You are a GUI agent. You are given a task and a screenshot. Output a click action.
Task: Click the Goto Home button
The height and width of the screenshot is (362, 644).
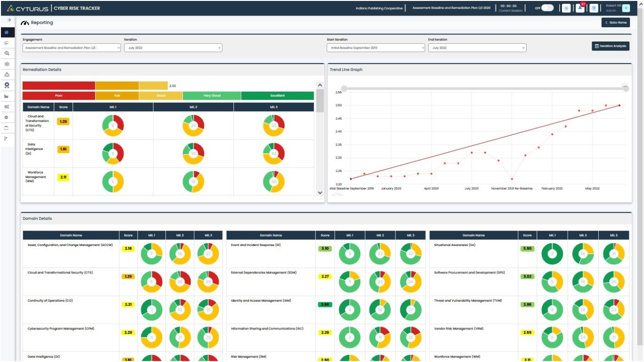615,23
